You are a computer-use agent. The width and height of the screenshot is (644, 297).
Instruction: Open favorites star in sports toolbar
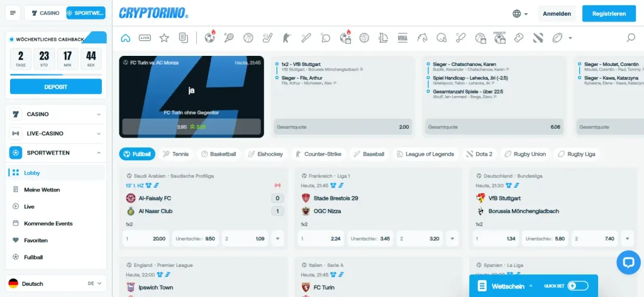click(x=164, y=38)
